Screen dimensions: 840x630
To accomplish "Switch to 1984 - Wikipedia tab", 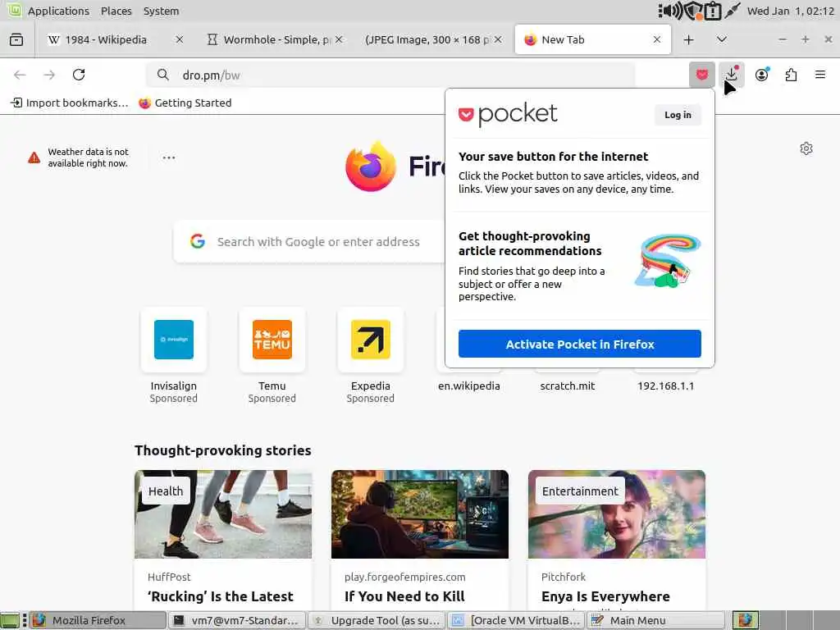I will tap(106, 39).
